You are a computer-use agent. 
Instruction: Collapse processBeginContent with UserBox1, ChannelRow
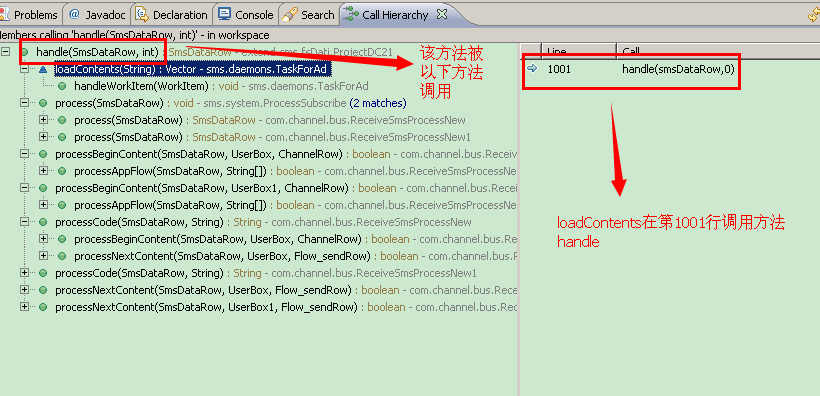pos(24,188)
